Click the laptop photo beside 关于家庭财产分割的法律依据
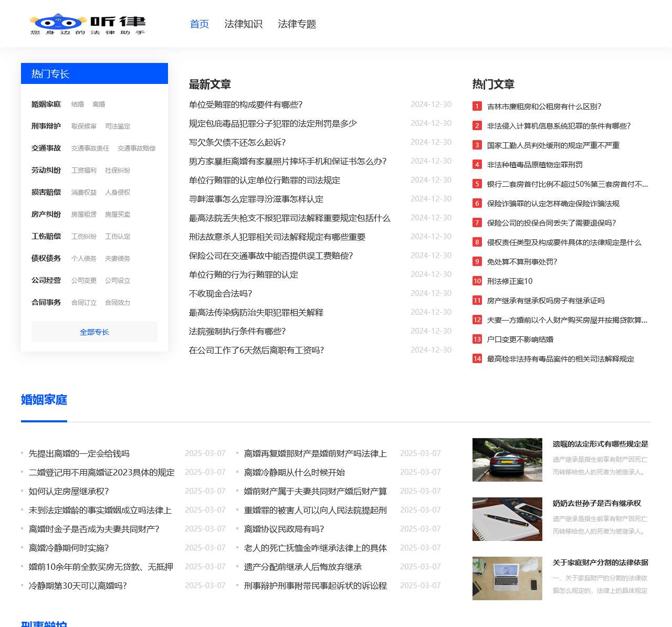672x627 pixels. tap(507, 578)
